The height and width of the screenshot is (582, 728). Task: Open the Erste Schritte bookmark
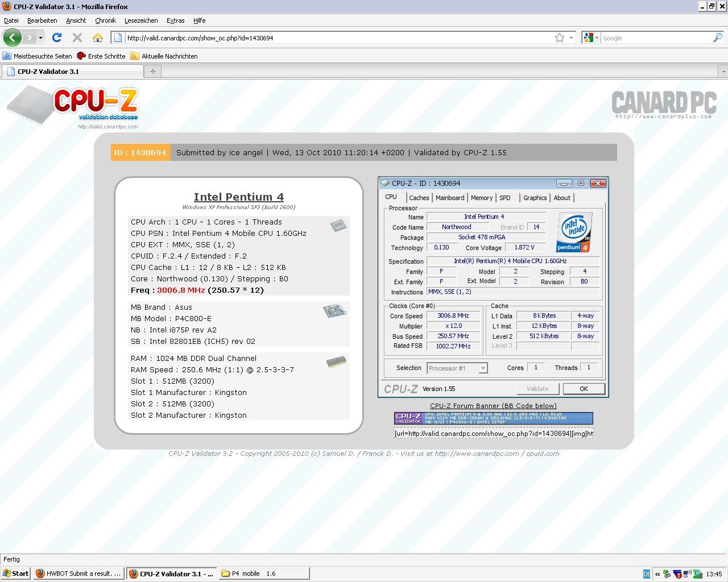point(101,56)
